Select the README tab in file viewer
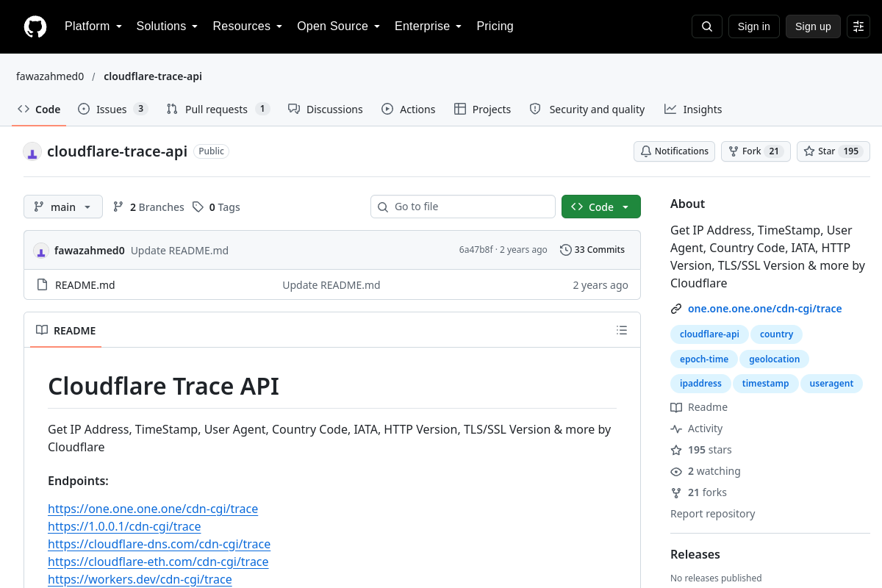The height and width of the screenshot is (588, 882). pos(66,330)
